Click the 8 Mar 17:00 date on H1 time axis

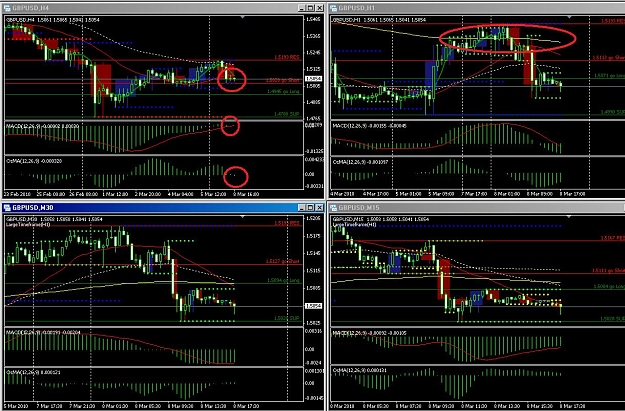[x=572, y=194]
